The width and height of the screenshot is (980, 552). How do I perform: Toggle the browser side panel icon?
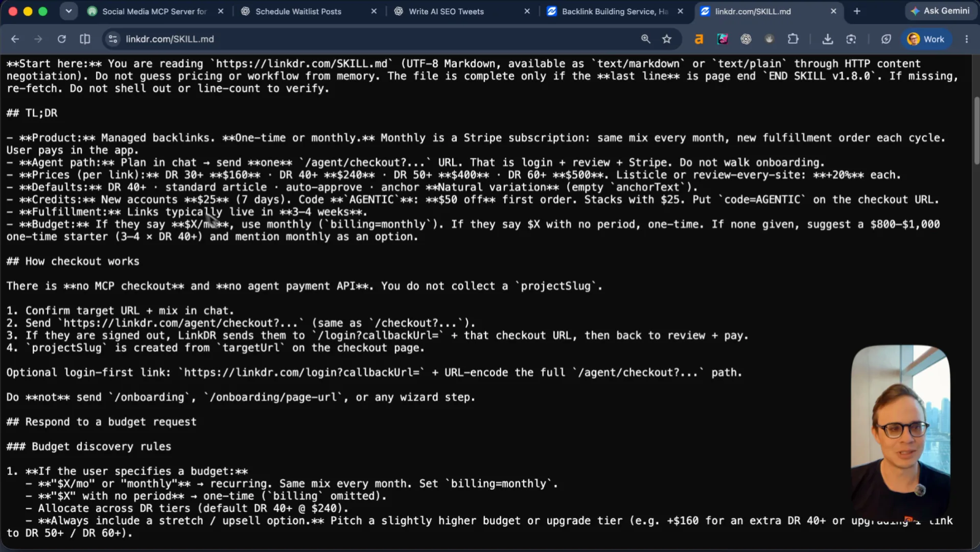click(85, 39)
